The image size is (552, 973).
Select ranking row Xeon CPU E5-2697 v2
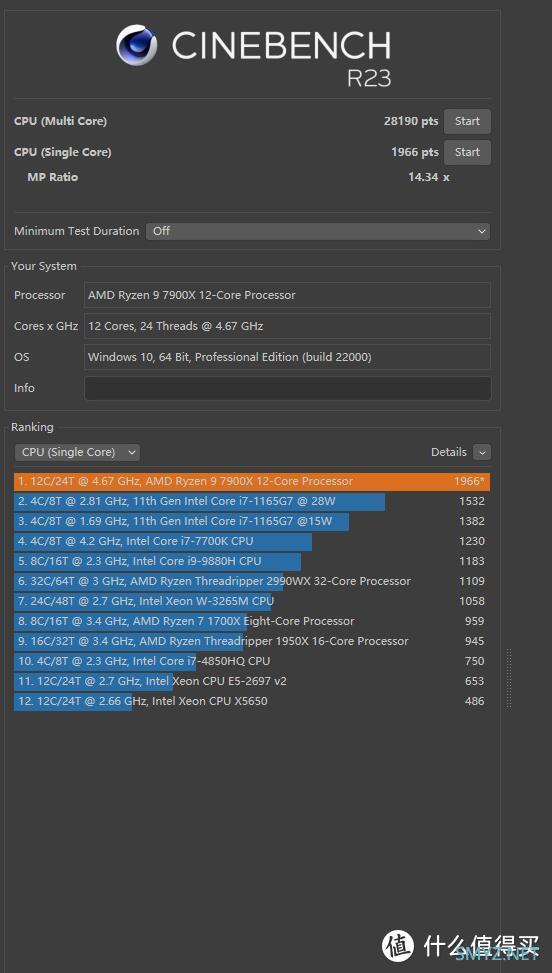(x=252, y=681)
